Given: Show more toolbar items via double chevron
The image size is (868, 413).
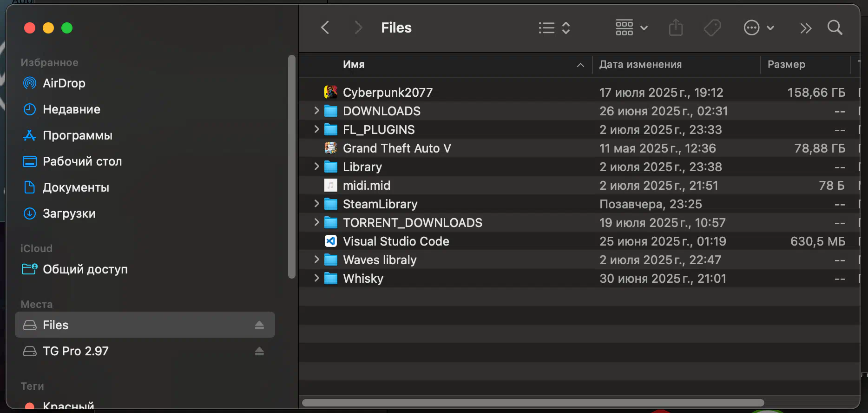Looking at the screenshot, I should 806,28.
